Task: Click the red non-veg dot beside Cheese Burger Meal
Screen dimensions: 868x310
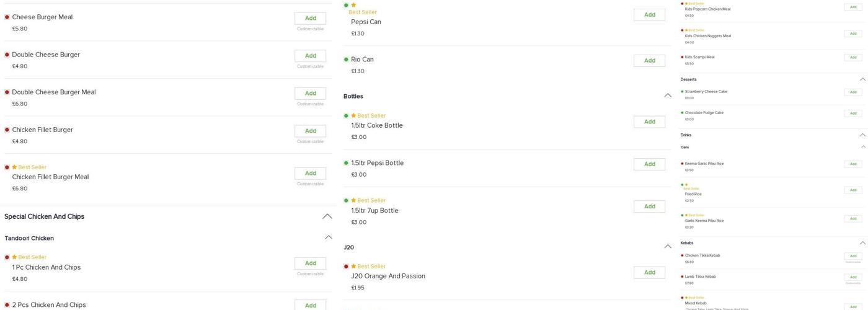Action: (x=7, y=17)
